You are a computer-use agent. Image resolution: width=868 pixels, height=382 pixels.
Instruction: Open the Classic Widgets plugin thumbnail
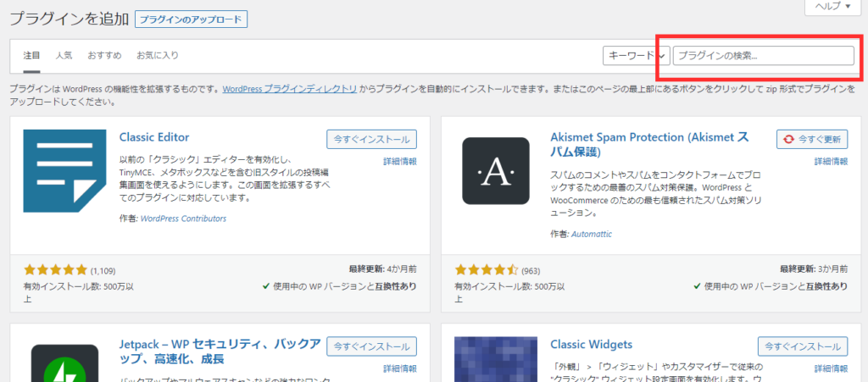[x=495, y=359]
